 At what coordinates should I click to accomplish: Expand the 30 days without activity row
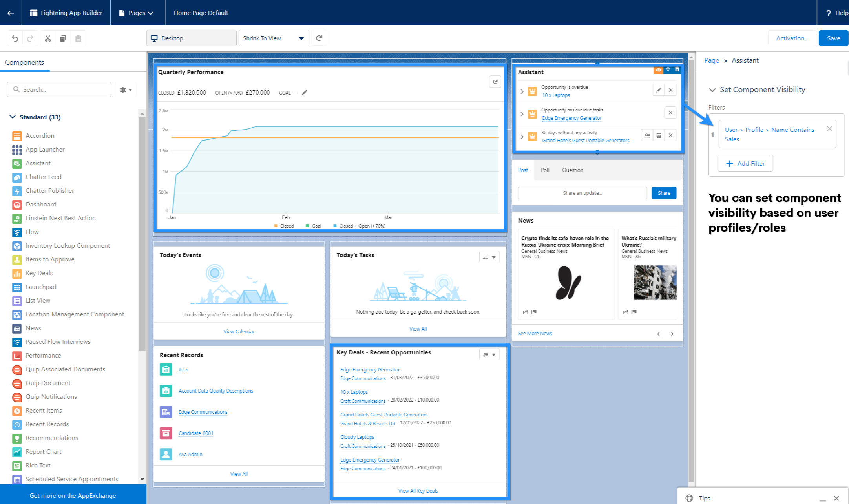pos(522,137)
